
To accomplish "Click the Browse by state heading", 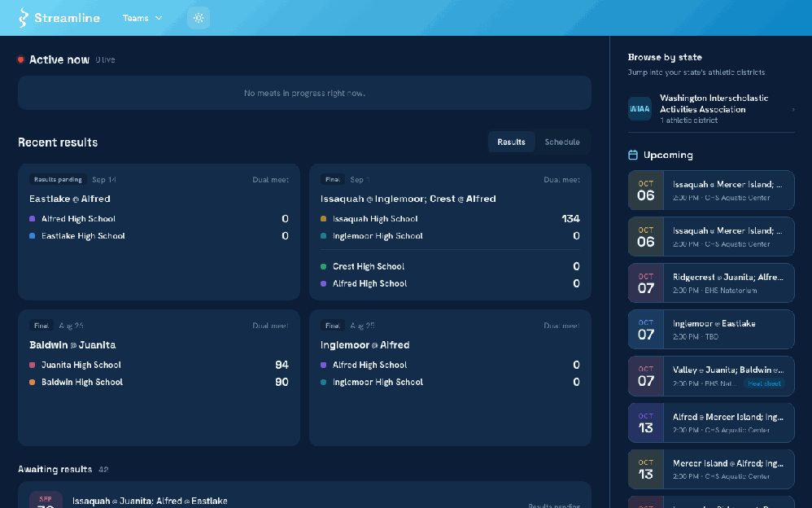I will 665,57.
